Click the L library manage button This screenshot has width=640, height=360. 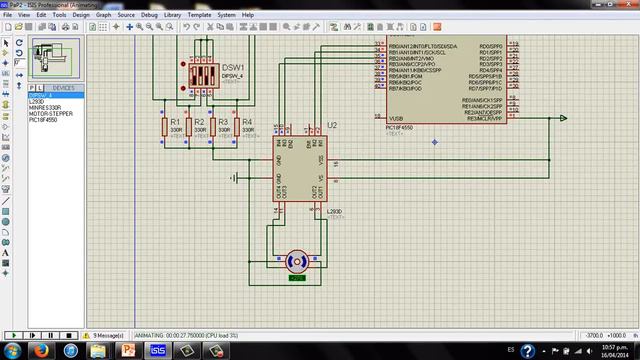(40, 88)
